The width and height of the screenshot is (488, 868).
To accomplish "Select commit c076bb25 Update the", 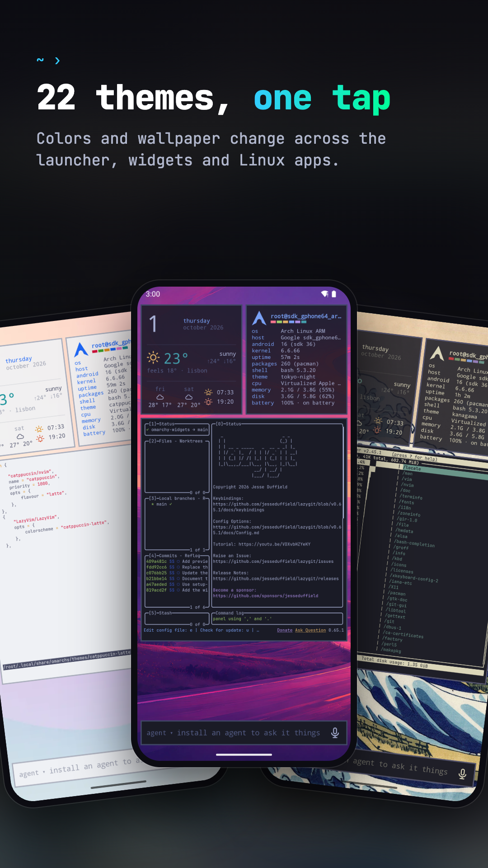I will (x=177, y=573).
